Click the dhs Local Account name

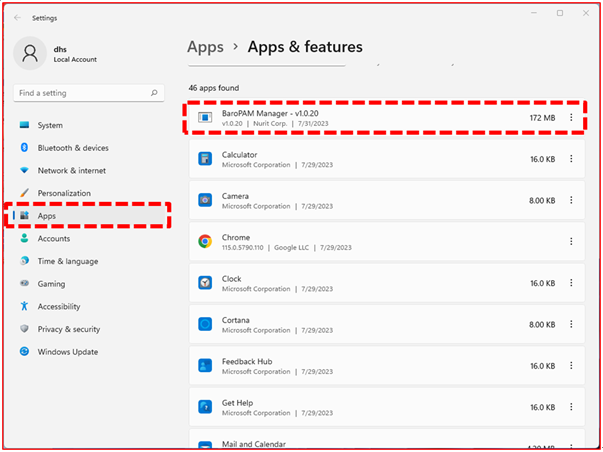75,54
